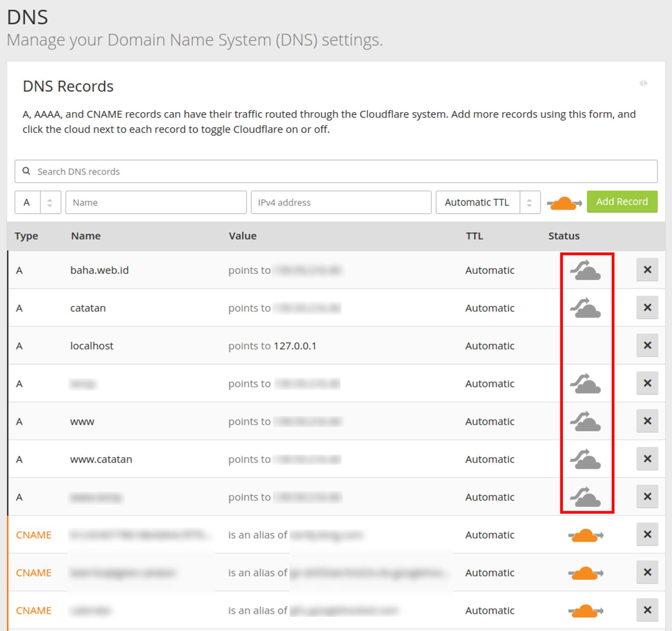The image size is (672, 631).
Task: Click the collapse arrows icon in DNS Records card
Action: (x=643, y=83)
